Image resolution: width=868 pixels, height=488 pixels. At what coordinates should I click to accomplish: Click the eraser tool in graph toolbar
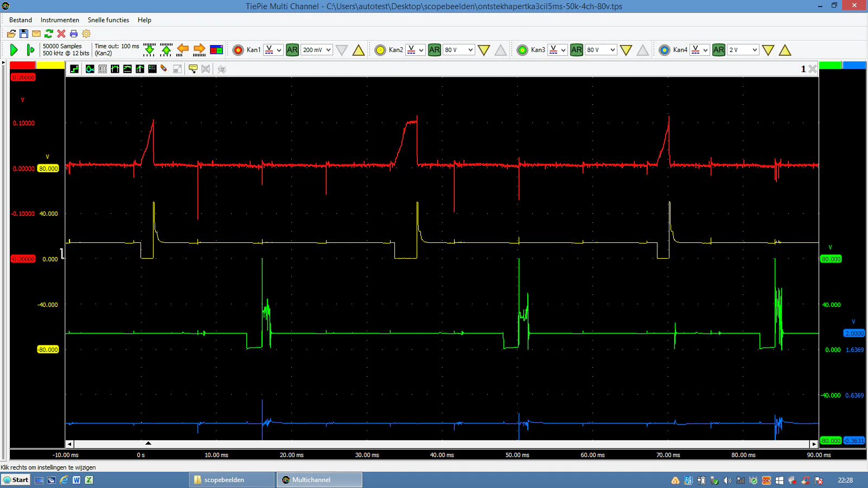tap(164, 69)
